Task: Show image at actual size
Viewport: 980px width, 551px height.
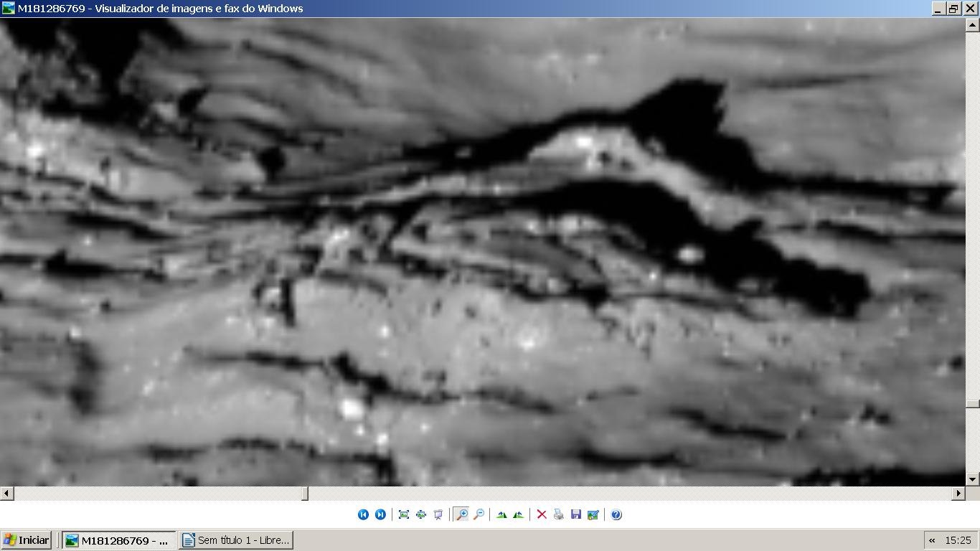Action: [x=421, y=514]
